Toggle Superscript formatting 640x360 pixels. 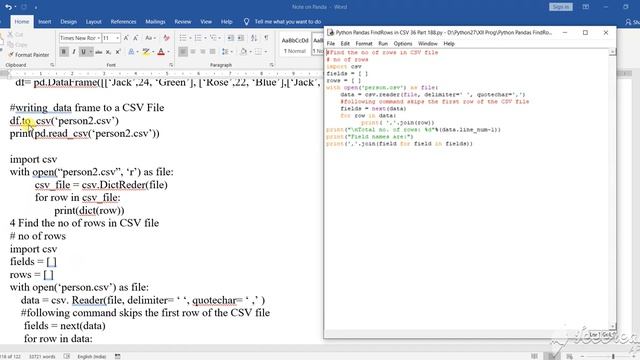tap(118, 52)
